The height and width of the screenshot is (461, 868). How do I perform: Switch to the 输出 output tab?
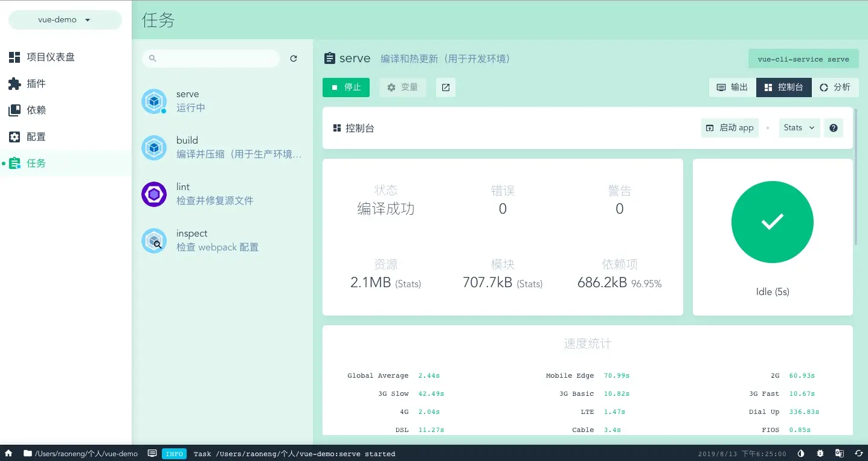(732, 87)
